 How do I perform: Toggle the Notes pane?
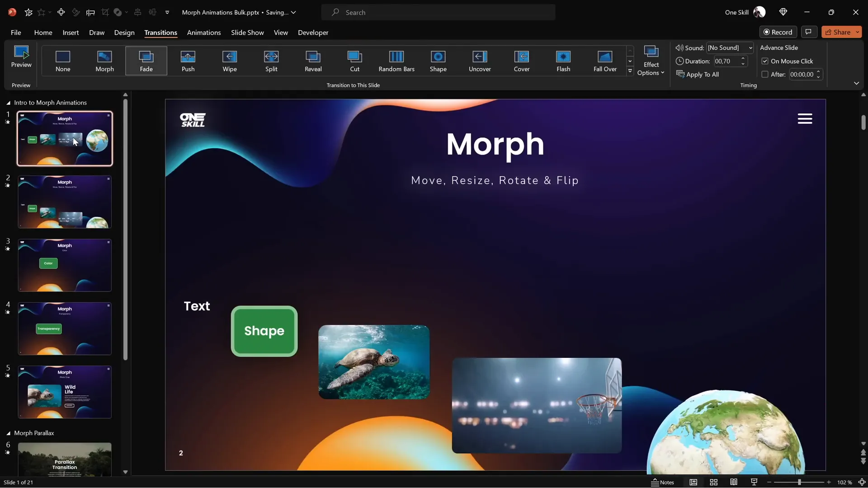[662, 482]
